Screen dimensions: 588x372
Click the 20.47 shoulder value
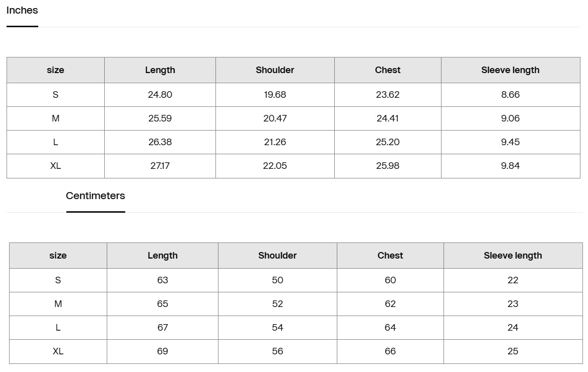click(275, 118)
